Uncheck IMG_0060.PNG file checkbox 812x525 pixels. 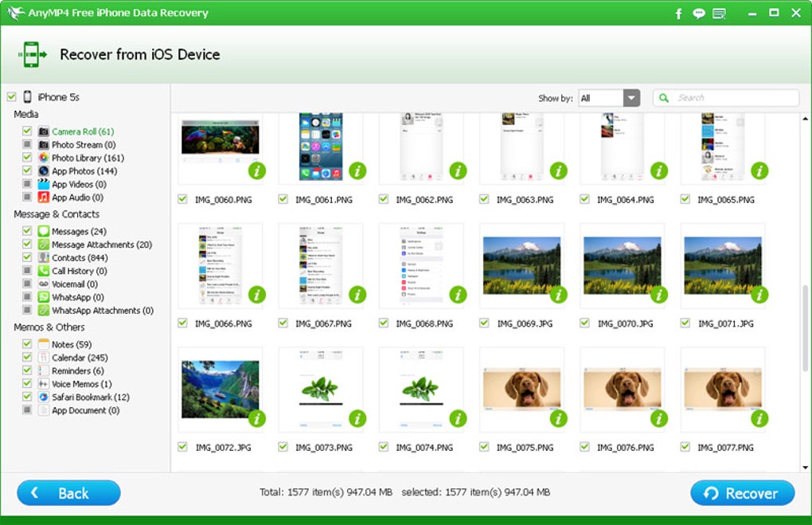[182, 199]
